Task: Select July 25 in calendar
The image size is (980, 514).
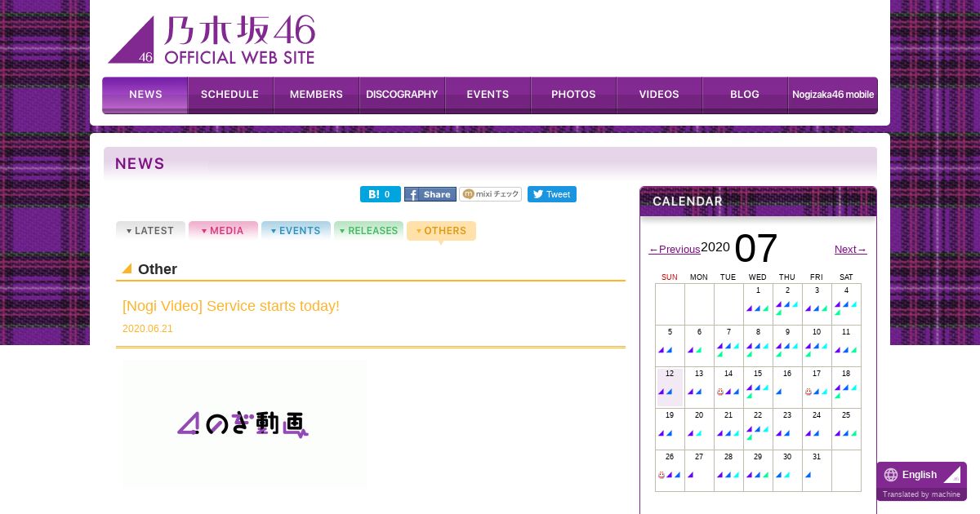Action: click(846, 429)
